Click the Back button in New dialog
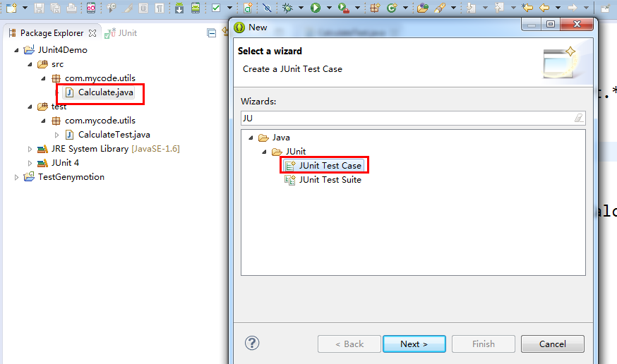The image size is (617, 364). coord(349,344)
